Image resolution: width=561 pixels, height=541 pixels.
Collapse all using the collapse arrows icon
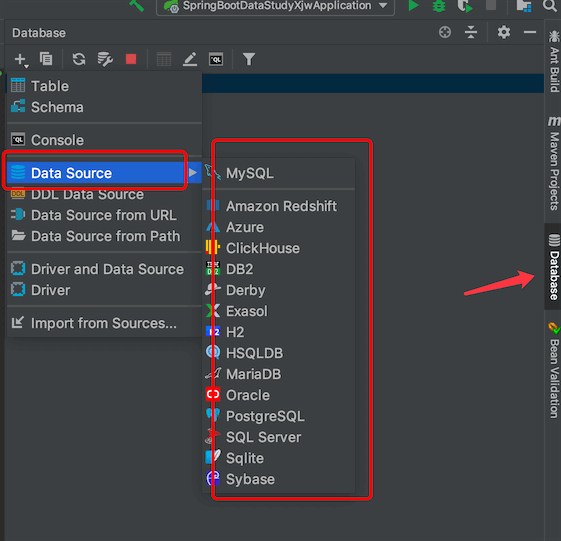coord(471,33)
